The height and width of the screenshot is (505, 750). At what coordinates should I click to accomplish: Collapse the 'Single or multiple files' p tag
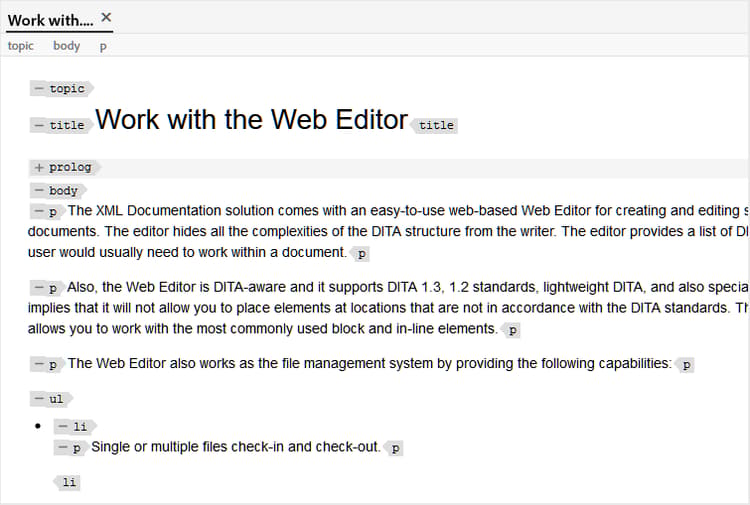pos(63,448)
